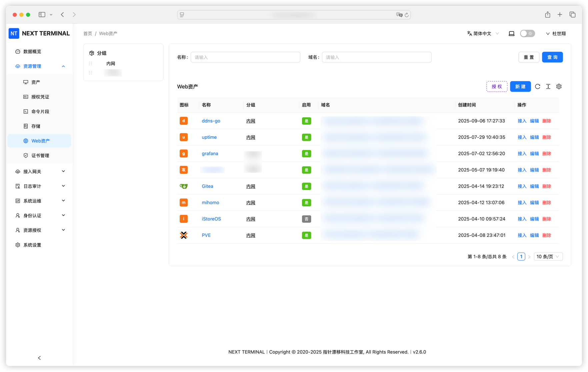Screen dimensions: 588x372
Task: Click the Gitea logo icon
Action: [184, 186]
